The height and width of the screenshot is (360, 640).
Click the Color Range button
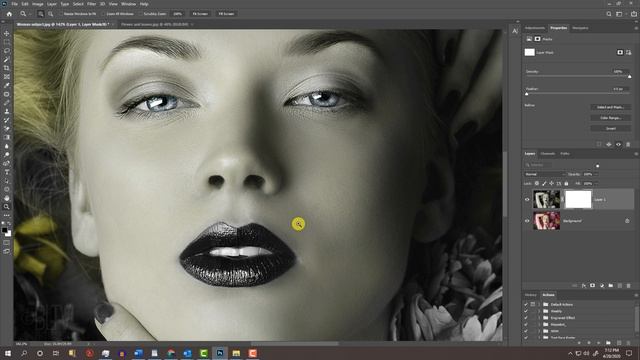(x=610, y=118)
